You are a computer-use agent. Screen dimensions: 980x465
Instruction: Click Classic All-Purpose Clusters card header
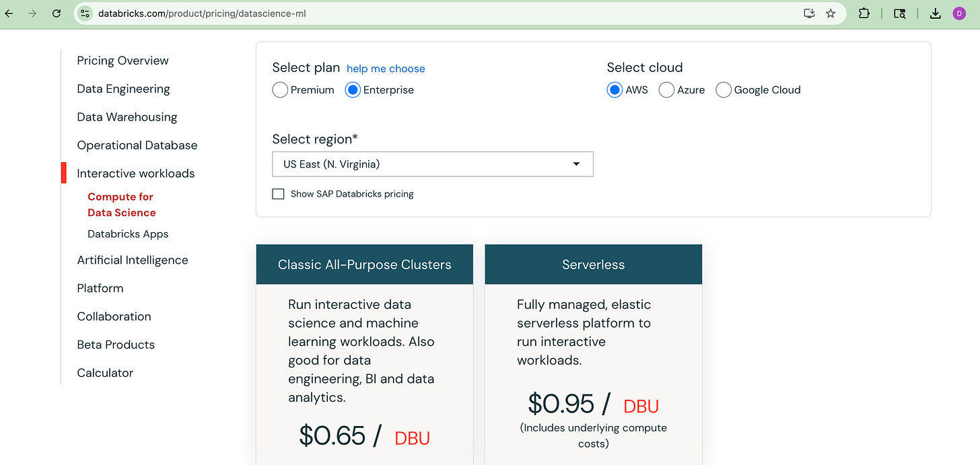coord(365,264)
